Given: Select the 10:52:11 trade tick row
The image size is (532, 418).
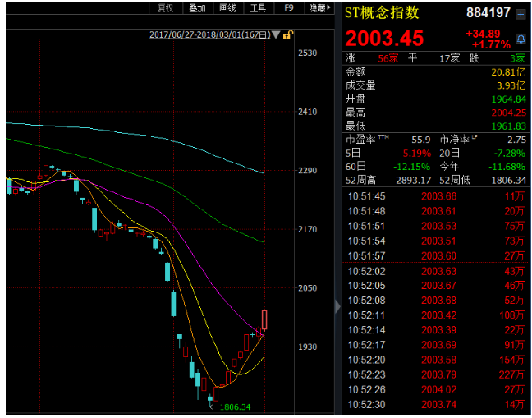Looking at the screenshot, I should pos(435,315).
